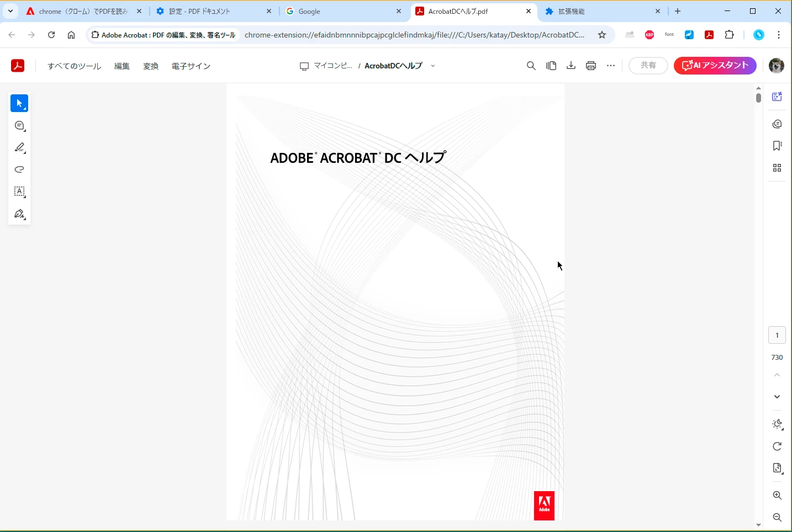792x532 pixels.
Task: Open the 編集 menu
Action: coord(122,66)
